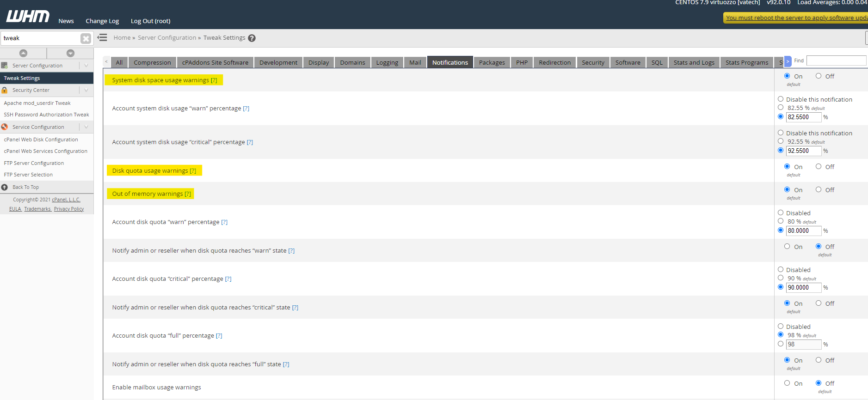Open help for disk usage warn percentage
The image size is (868, 400).
pyautogui.click(x=246, y=109)
